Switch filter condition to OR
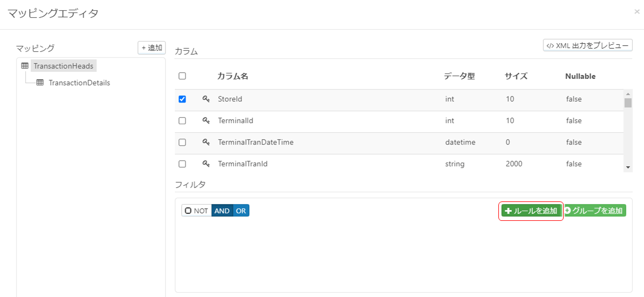644x297 pixels. (241, 211)
